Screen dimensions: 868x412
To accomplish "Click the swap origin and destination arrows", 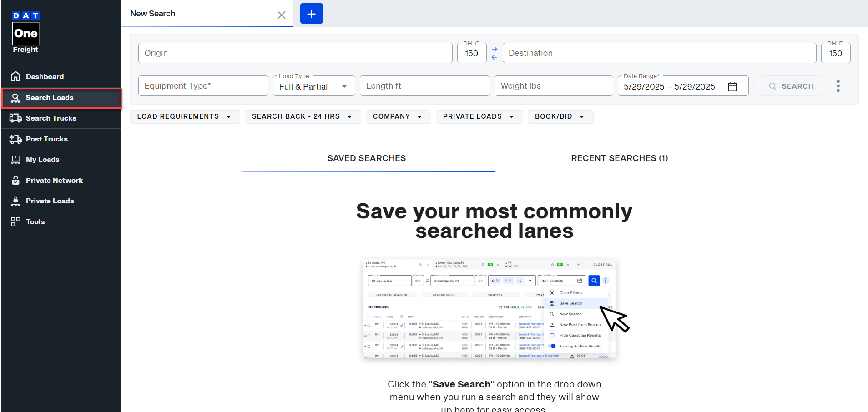I will [495, 53].
